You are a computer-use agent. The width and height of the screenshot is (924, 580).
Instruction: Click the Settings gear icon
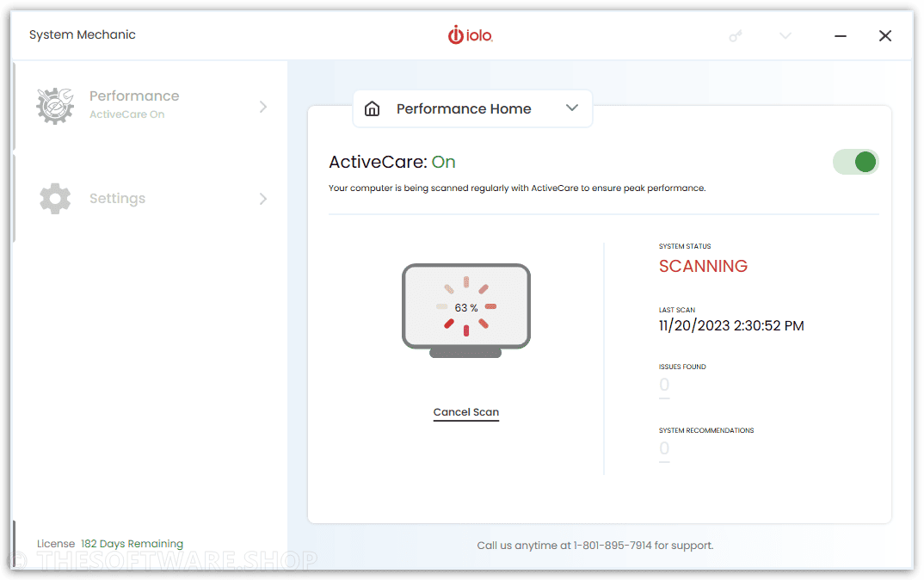click(55, 199)
